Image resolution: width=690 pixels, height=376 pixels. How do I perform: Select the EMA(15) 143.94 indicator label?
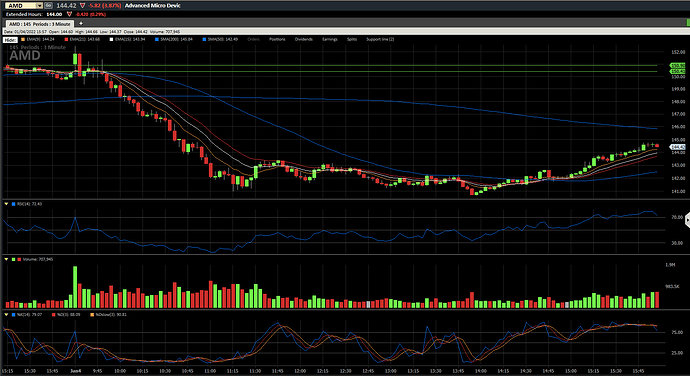pos(130,40)
